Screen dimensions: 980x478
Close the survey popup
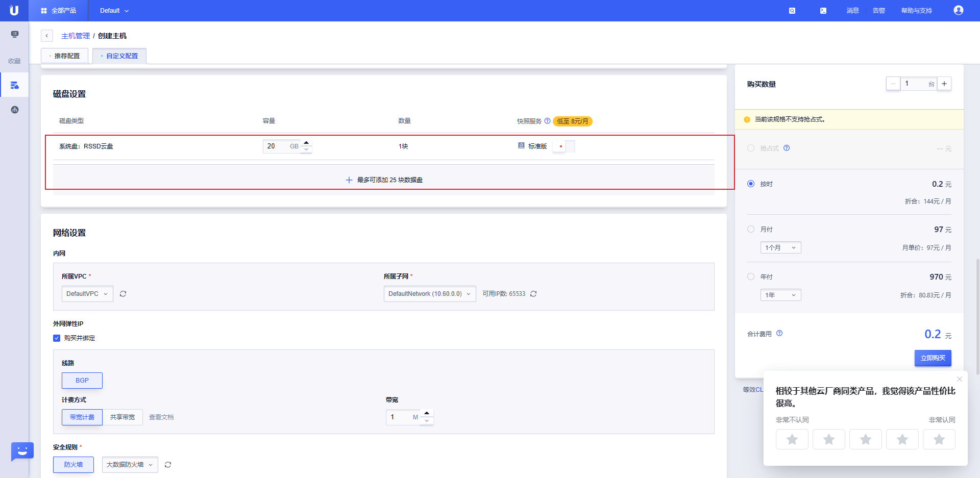(x=960, y=379)
